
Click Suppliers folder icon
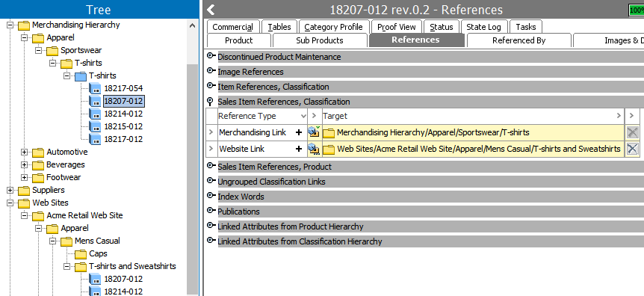coord(24,191)
